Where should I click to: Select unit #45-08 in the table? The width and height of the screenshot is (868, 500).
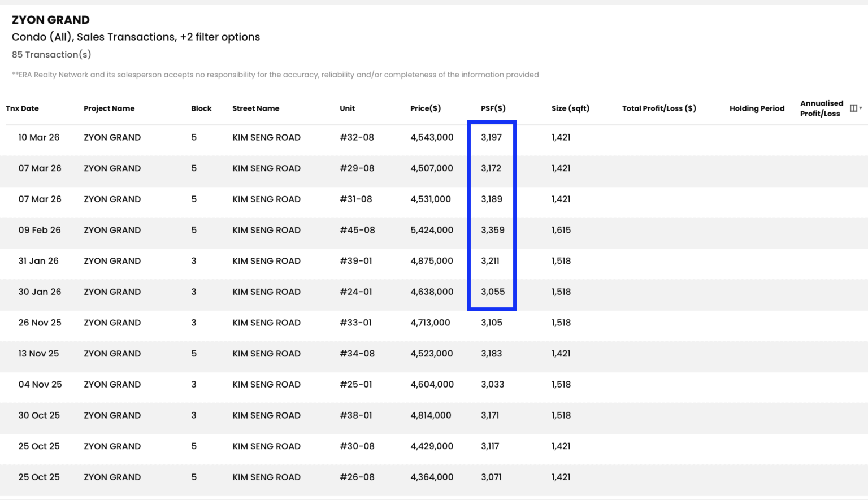pyautogui.click(x=357, y=230)
